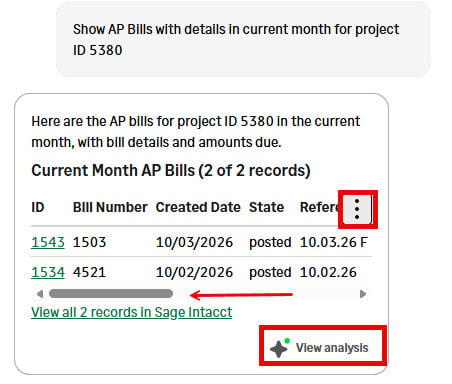Click the Created Date column header
The image size is (452, 384).
[198, 207]
